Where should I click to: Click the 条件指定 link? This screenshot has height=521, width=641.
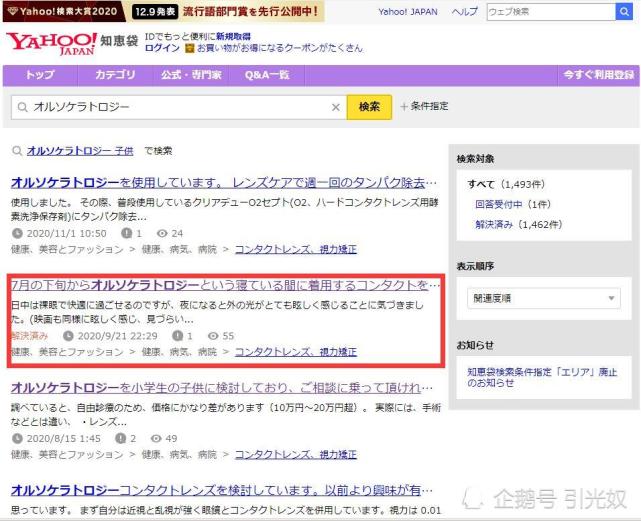point(429,106)
